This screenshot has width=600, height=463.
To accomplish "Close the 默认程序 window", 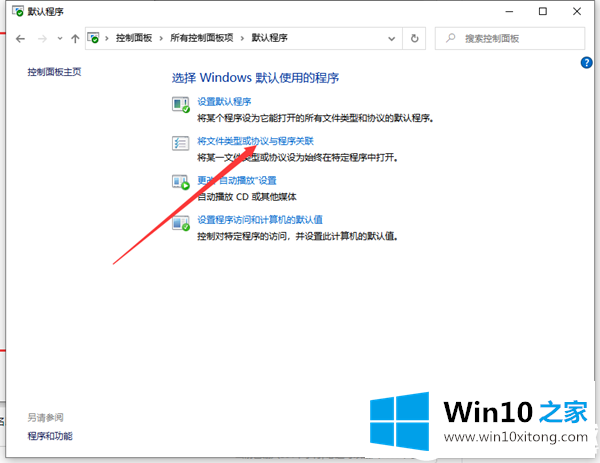I will [577, 11].
